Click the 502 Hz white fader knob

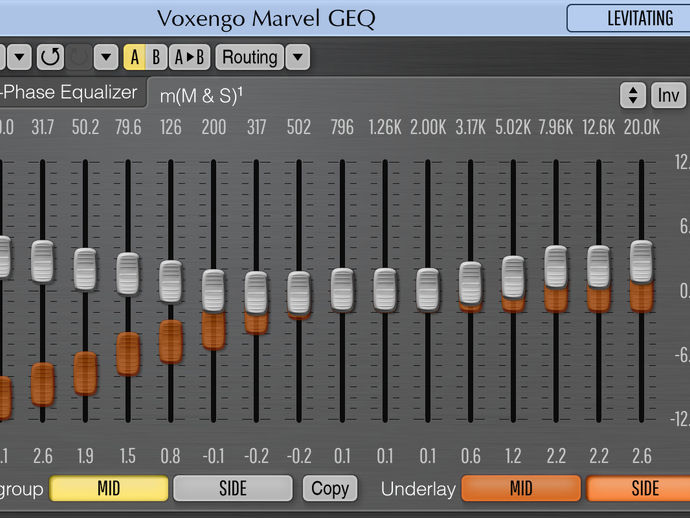coord(299,292)
